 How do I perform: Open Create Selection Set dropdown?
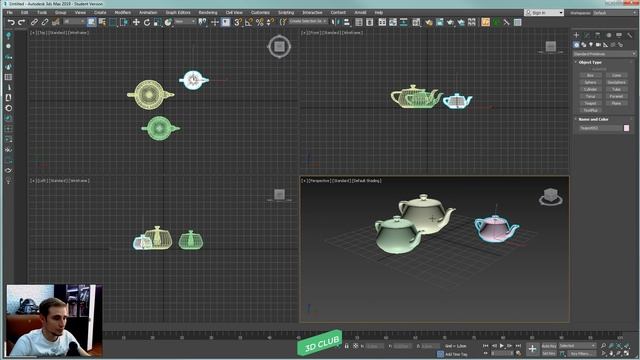(308, 21)
